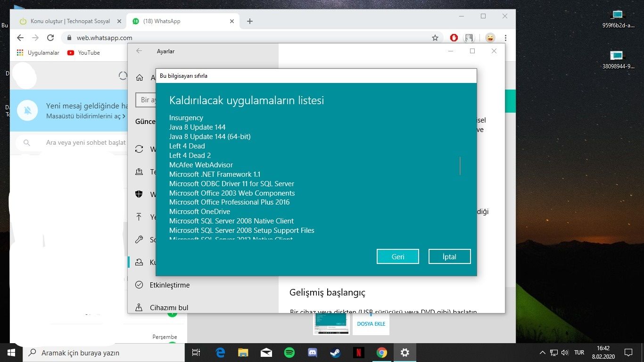
Task: Go back using the Ayarlar window arrow
Action: [x=139, y=51]
